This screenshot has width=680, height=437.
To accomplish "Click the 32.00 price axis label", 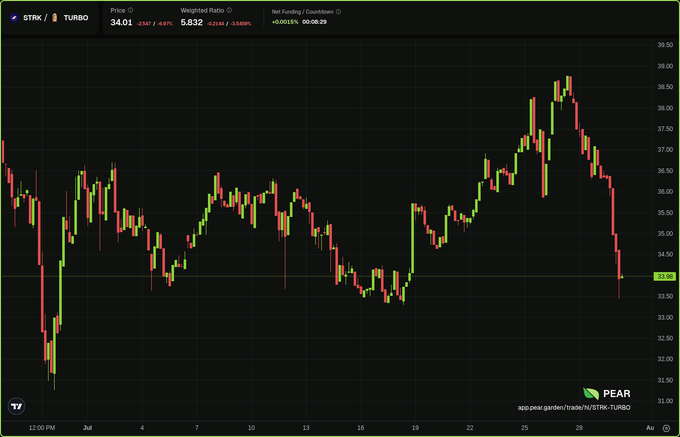I will coord(664,359).
